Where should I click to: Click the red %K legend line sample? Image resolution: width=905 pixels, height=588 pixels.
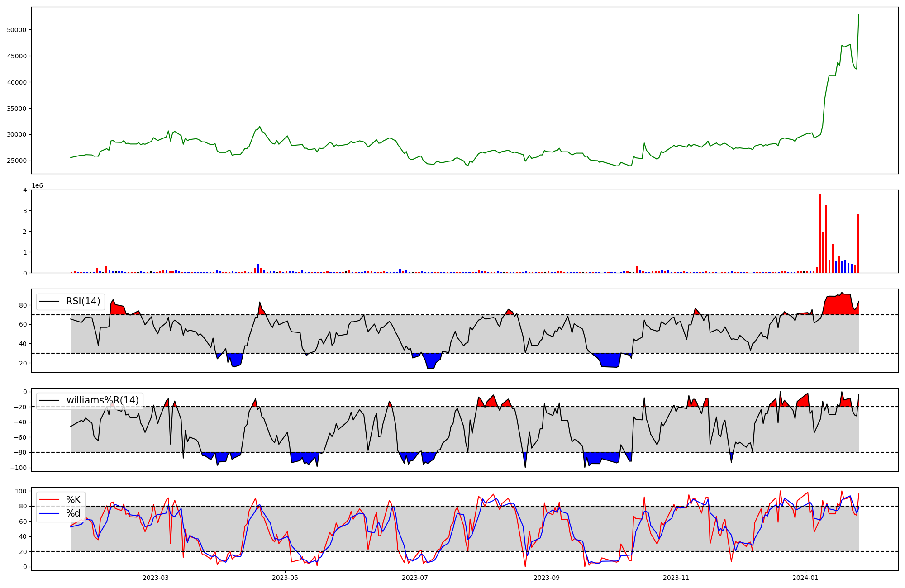[x=50, y=500]
